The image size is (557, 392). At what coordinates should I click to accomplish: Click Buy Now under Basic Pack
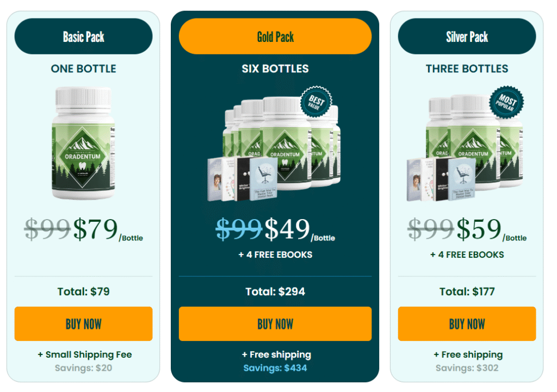coord(83,323)
